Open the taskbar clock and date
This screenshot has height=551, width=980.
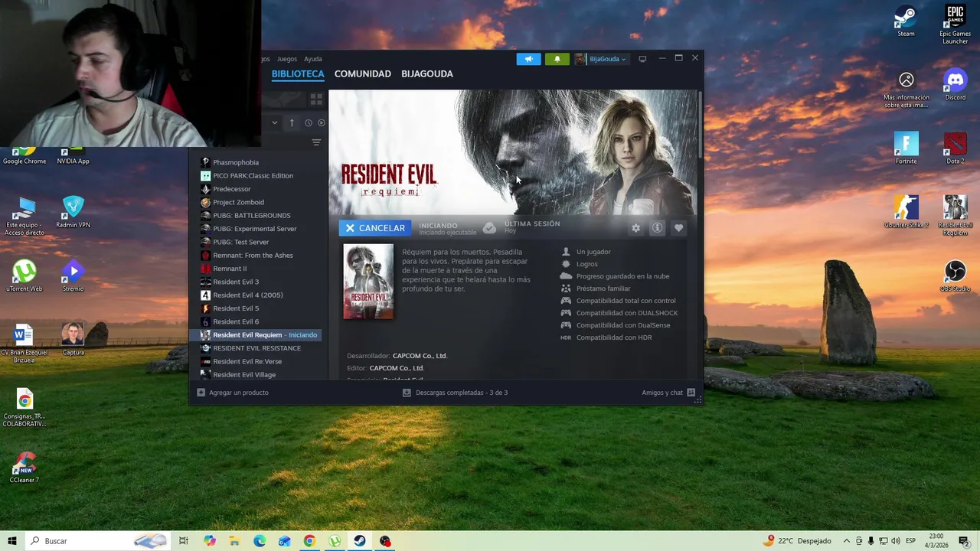point(936,541)
